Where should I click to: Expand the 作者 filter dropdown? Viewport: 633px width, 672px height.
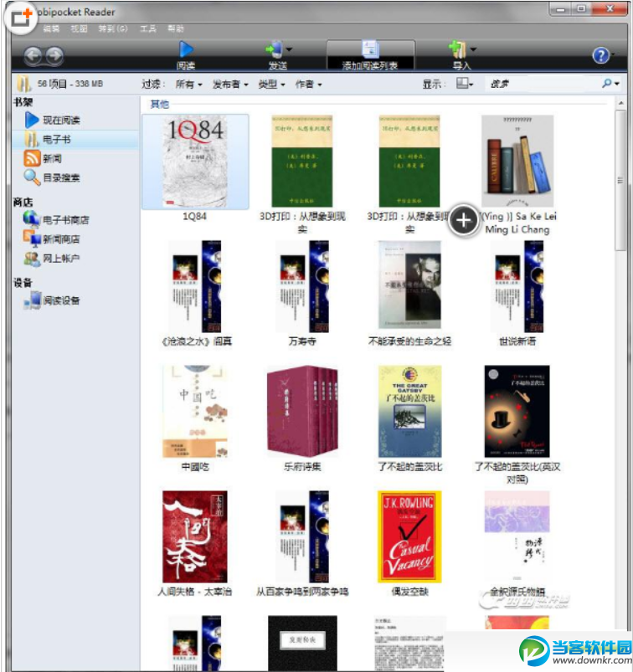click(309, 85)
